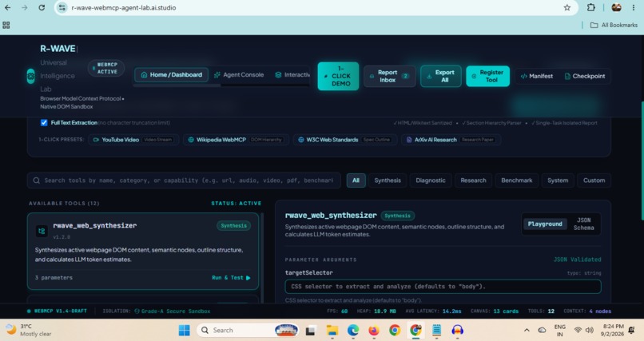The width and height of the screenshot is (644, 341).
Task: Open Wi-Fi network settings in tray
Action: coord(578,330)
